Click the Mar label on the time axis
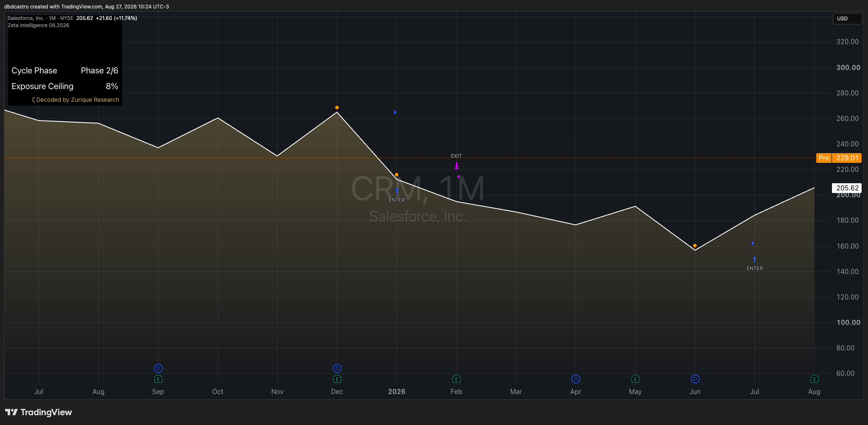This screenshot has height=425, width=868. (x=516, y=391)
